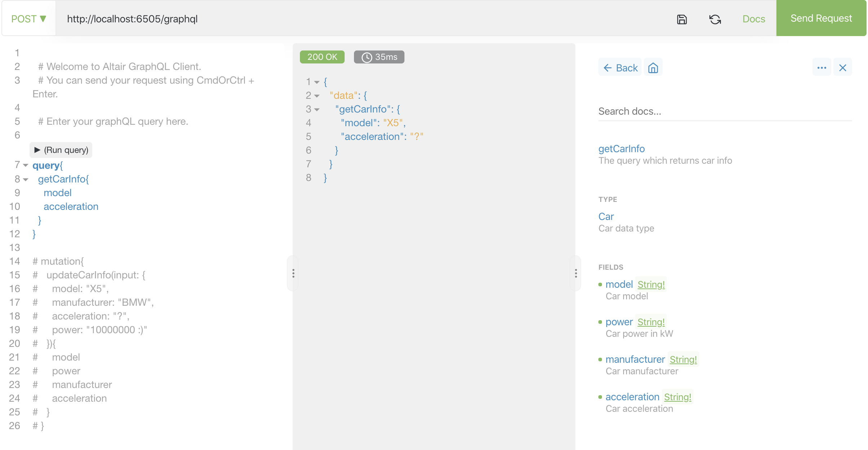Collapse getCarInfo fold arrow in editor
The height and width of the screenshot is (450, 868).
pyautogui.click(x=26, y=179)
